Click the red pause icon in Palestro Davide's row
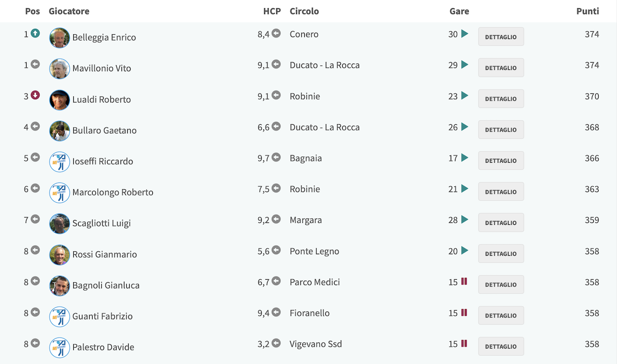The width and height of the screenshot is (617, 364). click(464, 343)
